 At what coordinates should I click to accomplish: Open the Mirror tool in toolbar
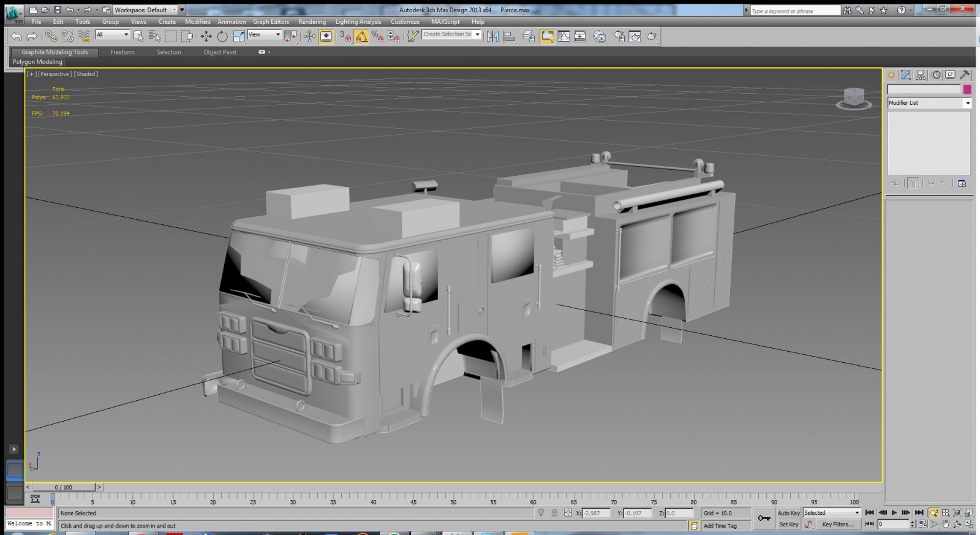492,37
